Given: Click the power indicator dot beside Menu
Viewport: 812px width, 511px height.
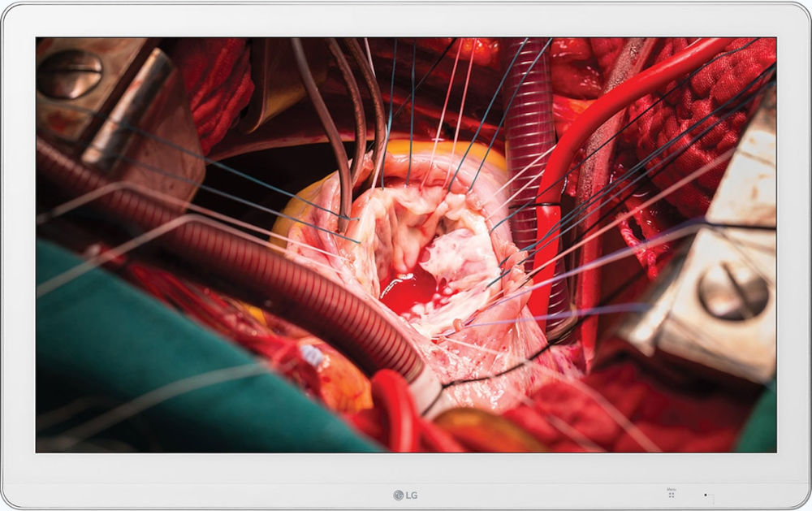Looking at the screenshot, I should (x=706, y=495).
